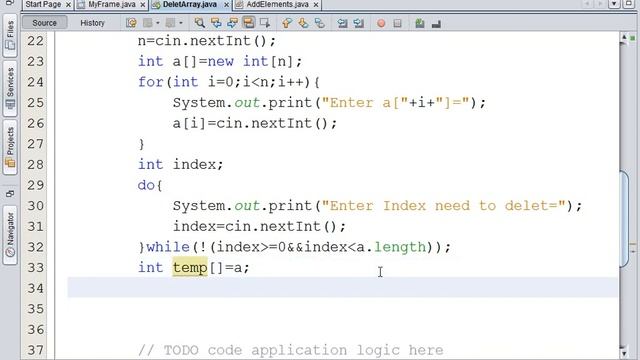
Task: Open the Start Page tab
Action: click(x=43, y=4)
